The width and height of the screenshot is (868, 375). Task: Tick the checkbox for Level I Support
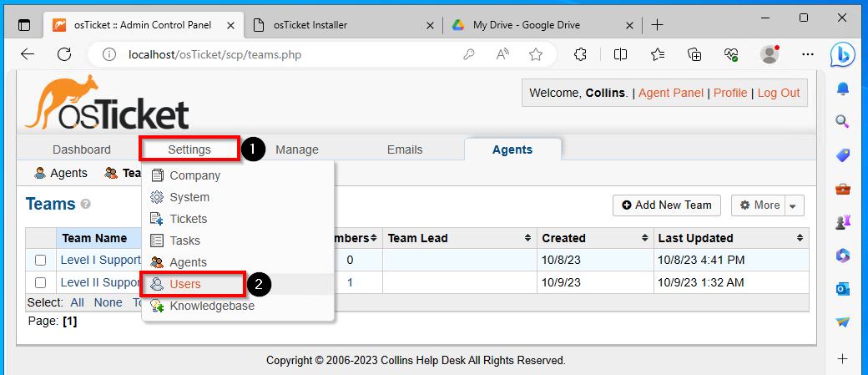click(40, 261)
